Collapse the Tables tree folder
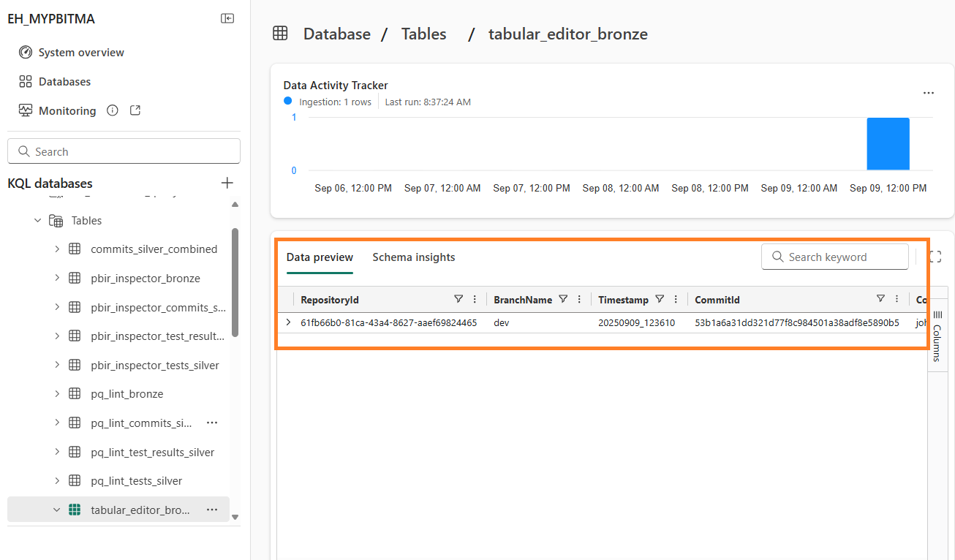The width and height of the screenshot is (955, 560). click(38, 220)
